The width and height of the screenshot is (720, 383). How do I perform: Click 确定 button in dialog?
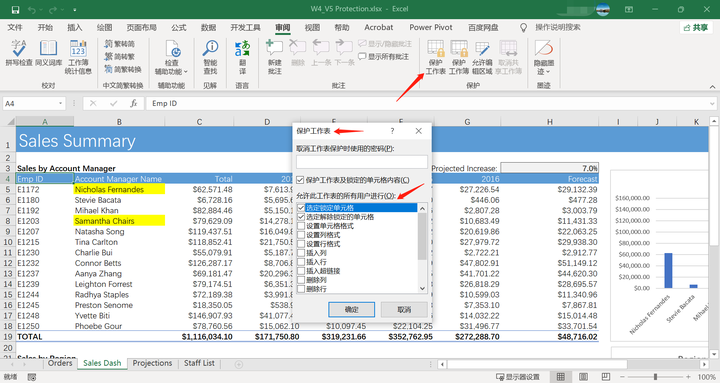pyautogui.click(x=351, y=310)
